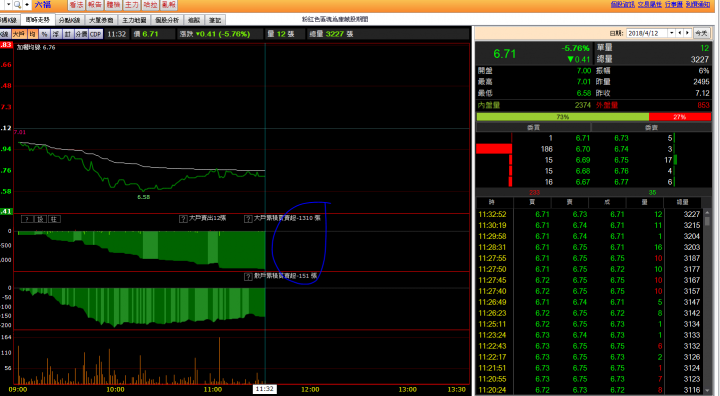
Task: Click the large 6.71 last price
Action: 505,54
